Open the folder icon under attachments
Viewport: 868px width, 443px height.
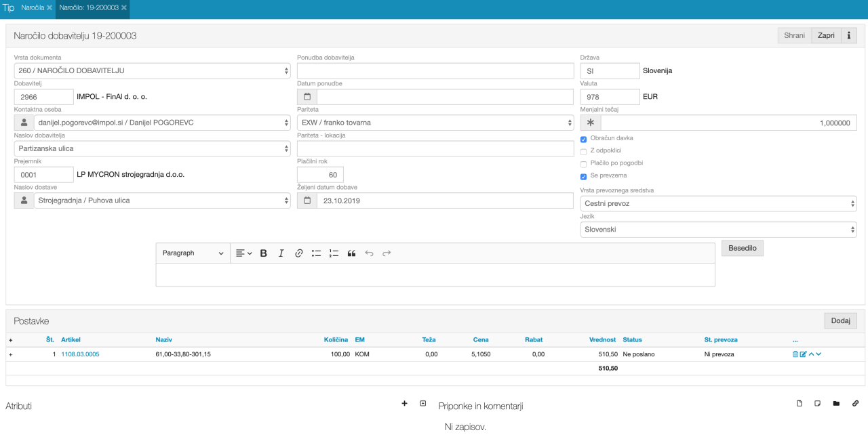(836, 404)
